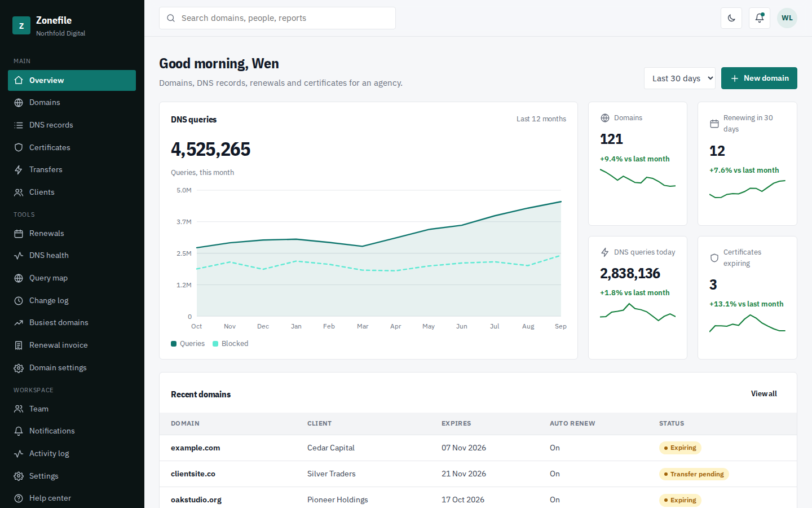Click the Query map globe icon
Image resolution: width=812 pixels, height=508 pixels.
pyautogui.click(x=19, y=278)
